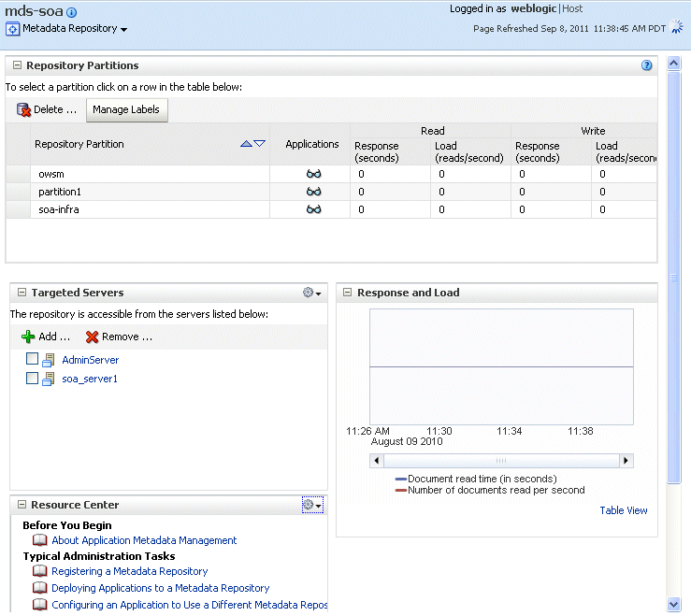Image resolution: width=691 pixels, height=616 pixels.
Task: Open the AdminServer link
Action: 91,360
